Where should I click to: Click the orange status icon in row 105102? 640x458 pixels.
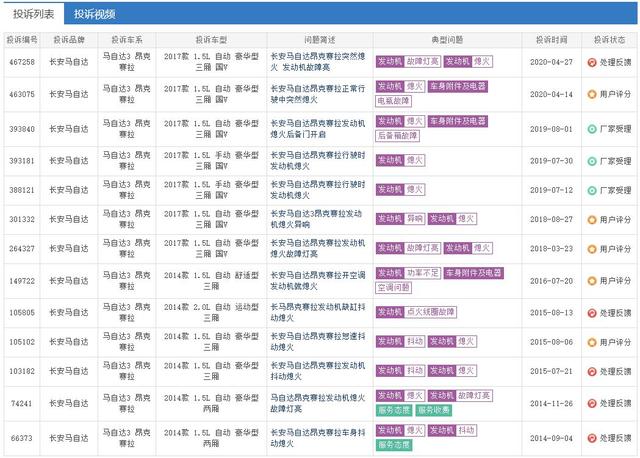pos(592,342)
